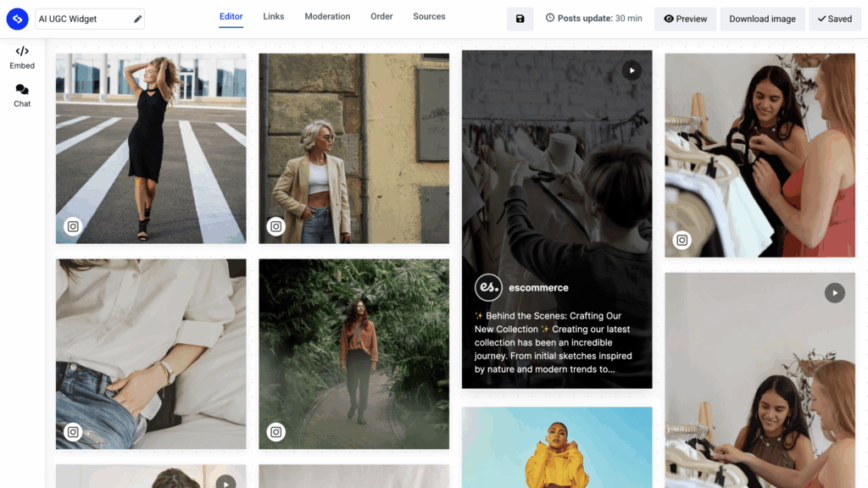Go to the Order tab

click(x=381, y=17)
